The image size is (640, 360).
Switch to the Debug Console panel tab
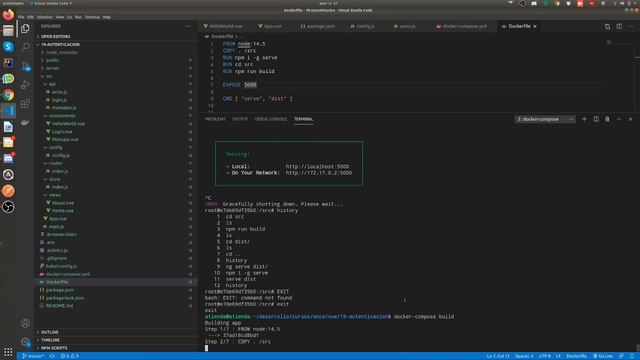[x=271, y=119]
